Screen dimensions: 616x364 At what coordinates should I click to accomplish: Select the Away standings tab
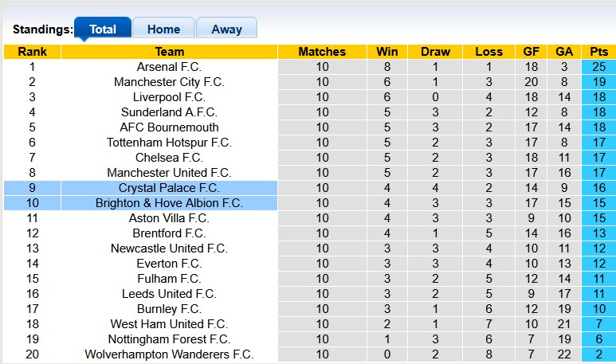tap(226, 29)
